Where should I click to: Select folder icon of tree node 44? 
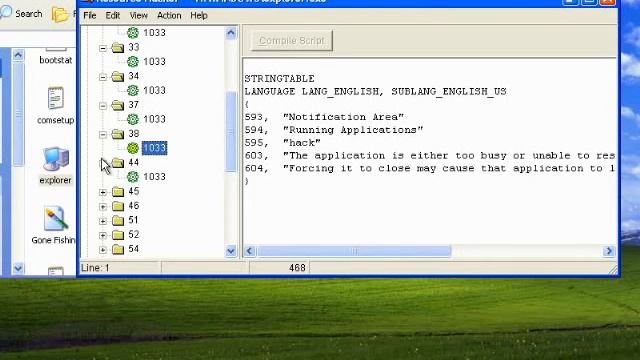tap(118, 163)
